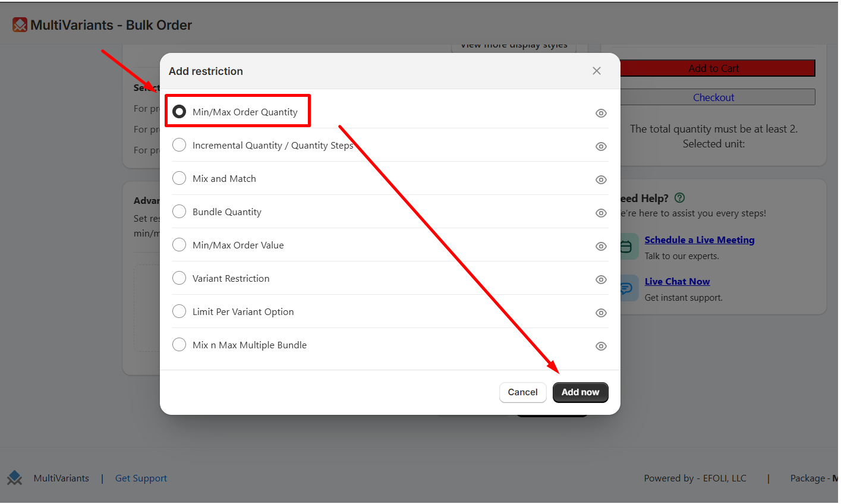841x504 pixels.
Task: Click the Need Help question mark icon
Action: pos(680,198)
